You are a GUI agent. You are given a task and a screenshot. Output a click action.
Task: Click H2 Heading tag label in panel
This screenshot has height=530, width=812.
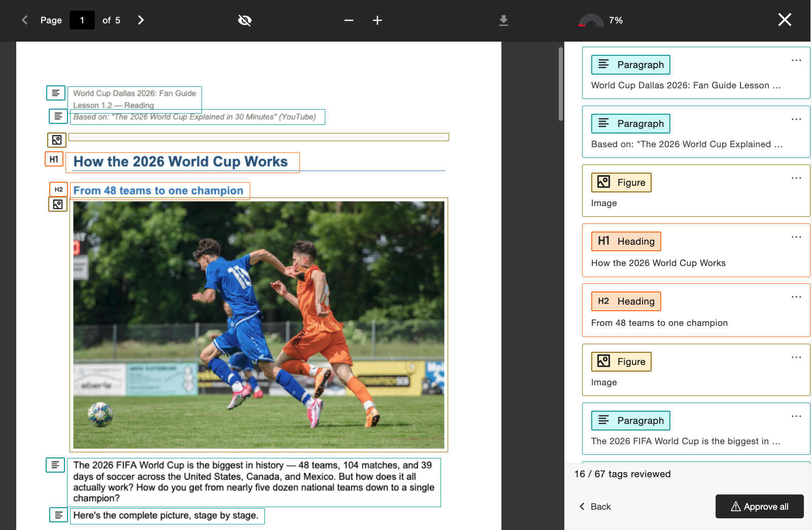[x=626, y=301]
